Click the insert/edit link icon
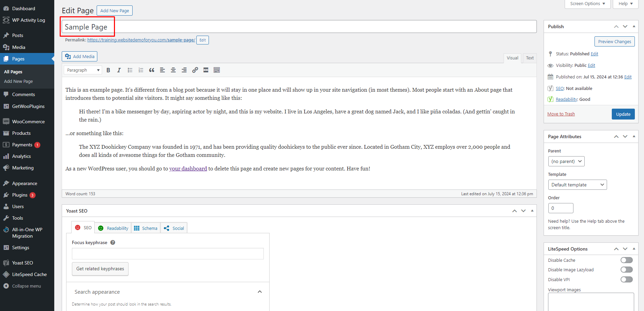 tap(195, 70)
